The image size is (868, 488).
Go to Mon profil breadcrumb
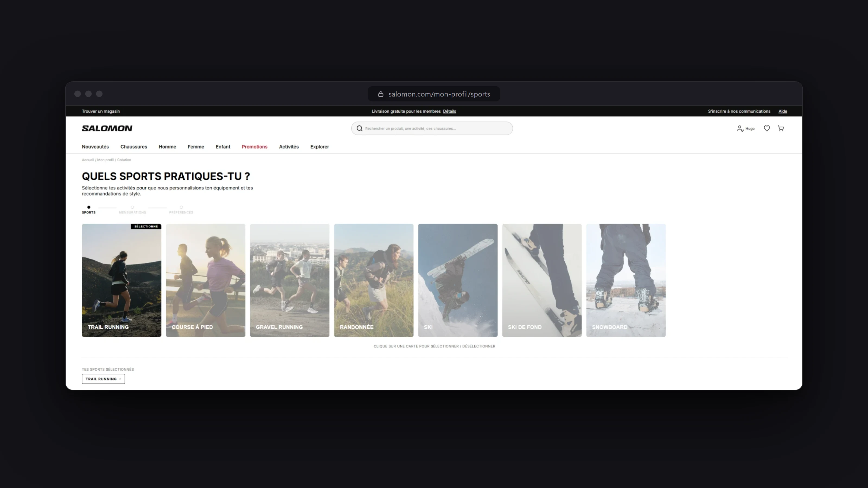[106, 160]
